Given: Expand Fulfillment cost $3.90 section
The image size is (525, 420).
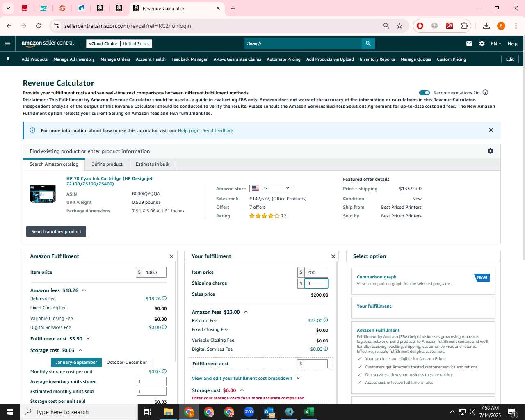Looking at the screenshot, I should (88, 339).
